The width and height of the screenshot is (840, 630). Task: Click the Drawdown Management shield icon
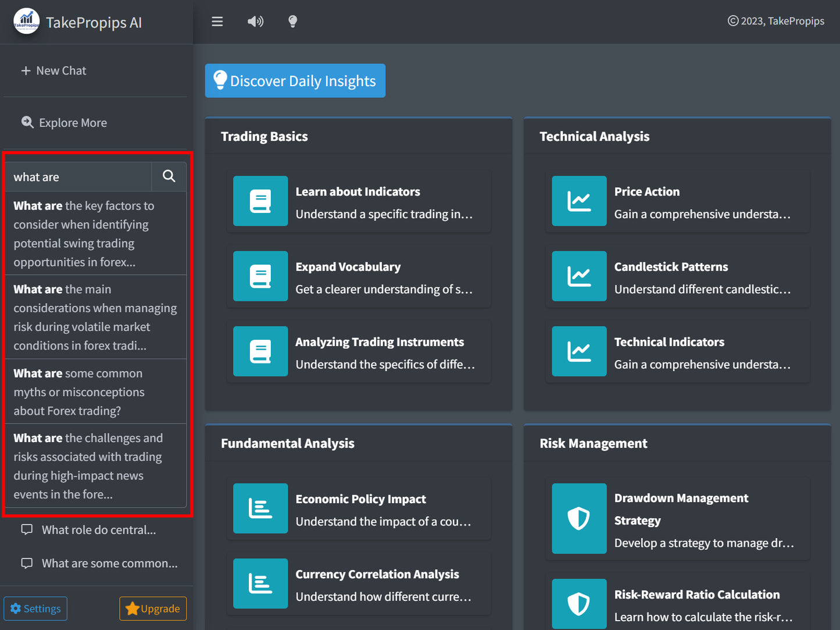pos(579,518)
